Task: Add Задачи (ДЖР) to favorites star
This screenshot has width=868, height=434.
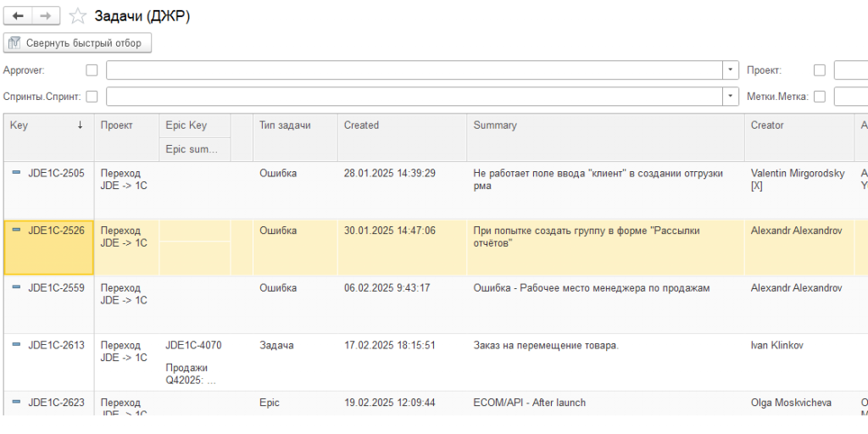Action: tap(78, 16)
